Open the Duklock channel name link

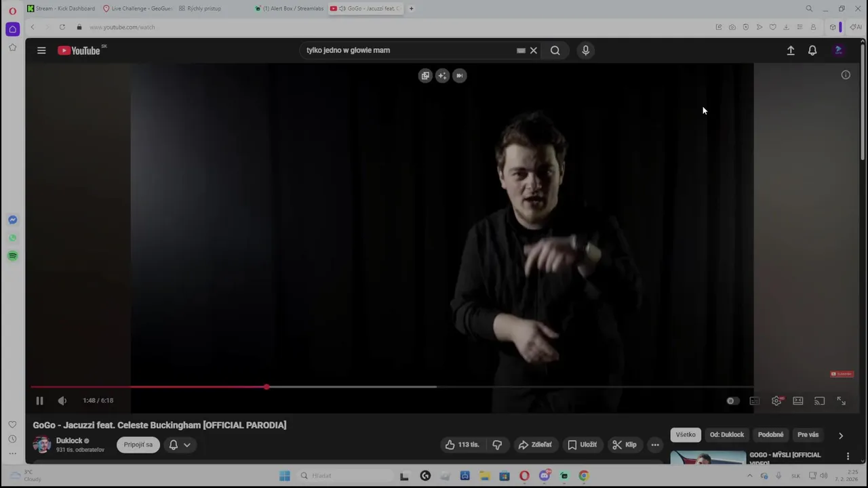(x=69, y=441)
